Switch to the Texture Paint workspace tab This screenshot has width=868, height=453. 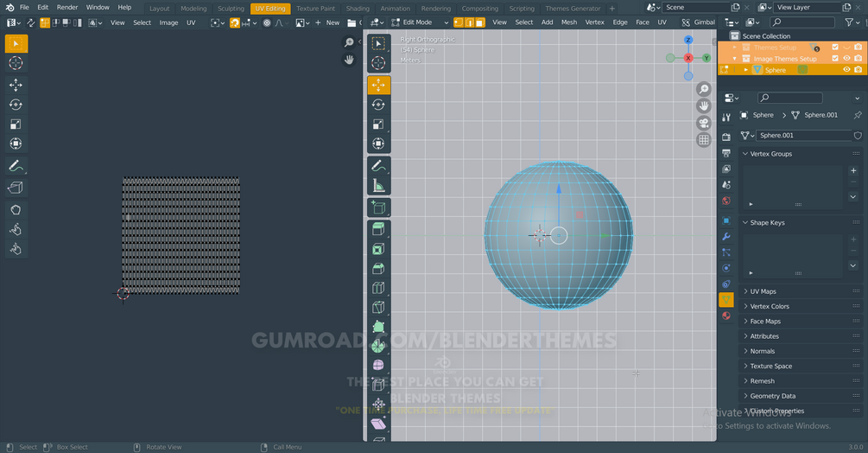point(315,9)
